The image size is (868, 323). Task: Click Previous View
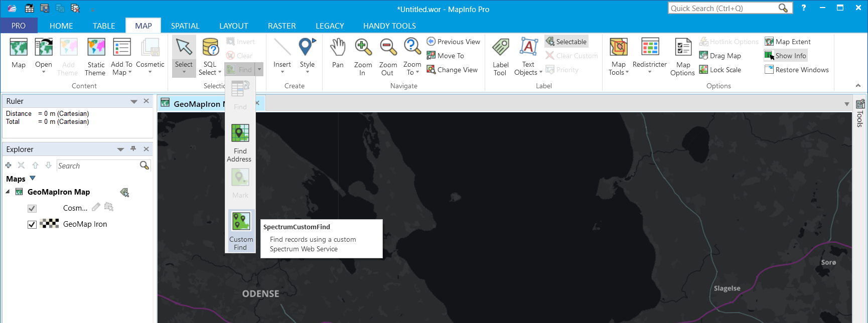click(x=453, y=42)
